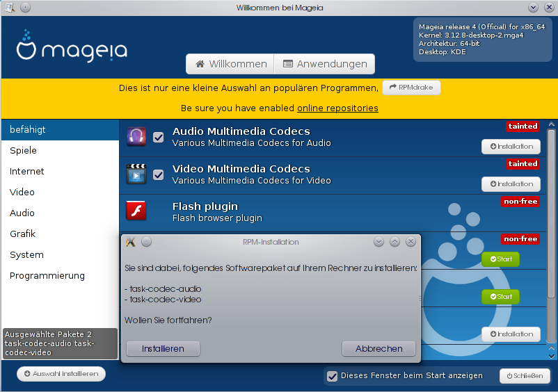Click the lower green Start button
The height and width of the screenshot is (392, 558).
(500, 297)
